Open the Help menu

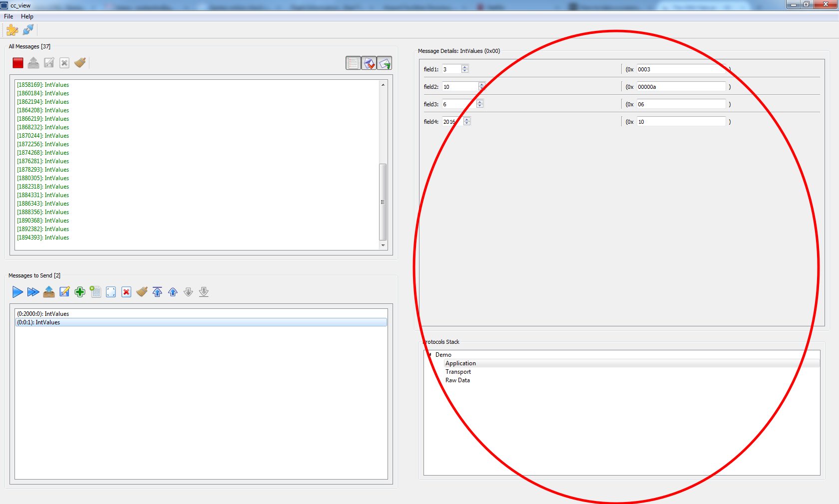(27, 16)
